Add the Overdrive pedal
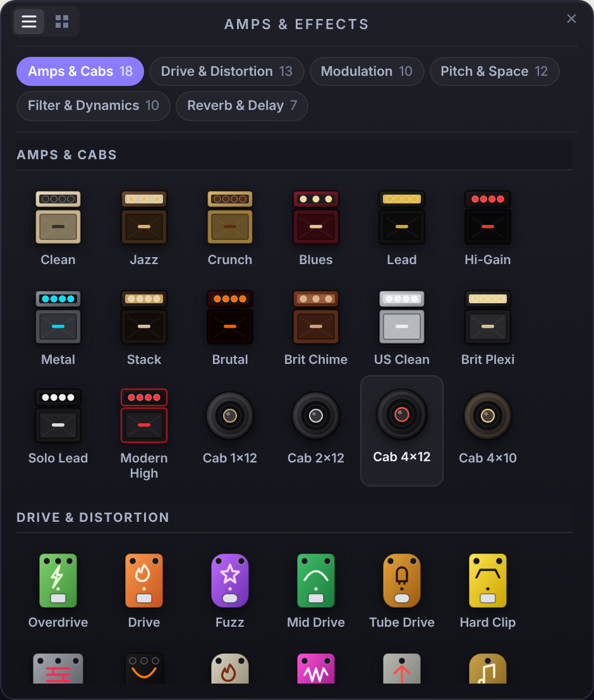The width and height of the screenshot is (594, 700). [x=58, y=591]
